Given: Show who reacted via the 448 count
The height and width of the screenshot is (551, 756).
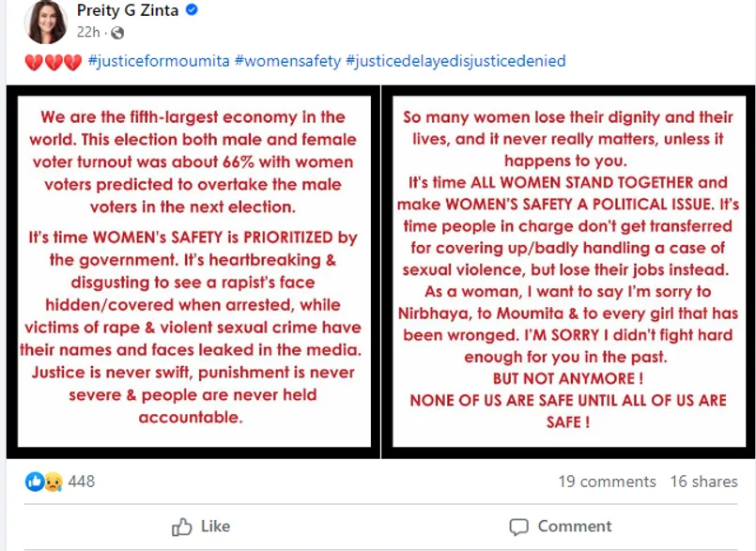Looking at the screenshot, I should [x=82, y=482].
